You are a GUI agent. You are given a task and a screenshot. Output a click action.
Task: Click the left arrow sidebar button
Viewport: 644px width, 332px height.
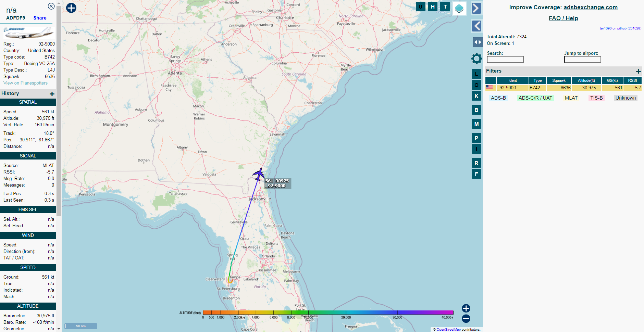pyautogui.click(x=476, y=26)
